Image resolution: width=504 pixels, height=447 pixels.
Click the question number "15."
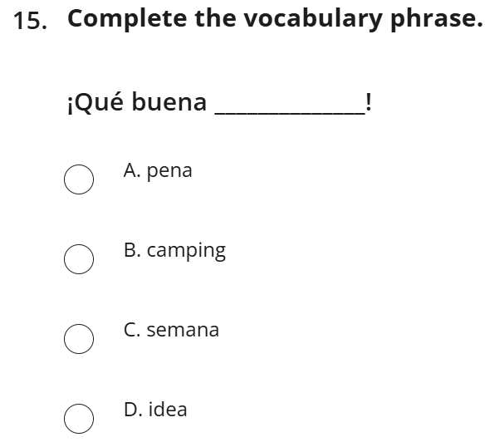(x=32, y=21)
